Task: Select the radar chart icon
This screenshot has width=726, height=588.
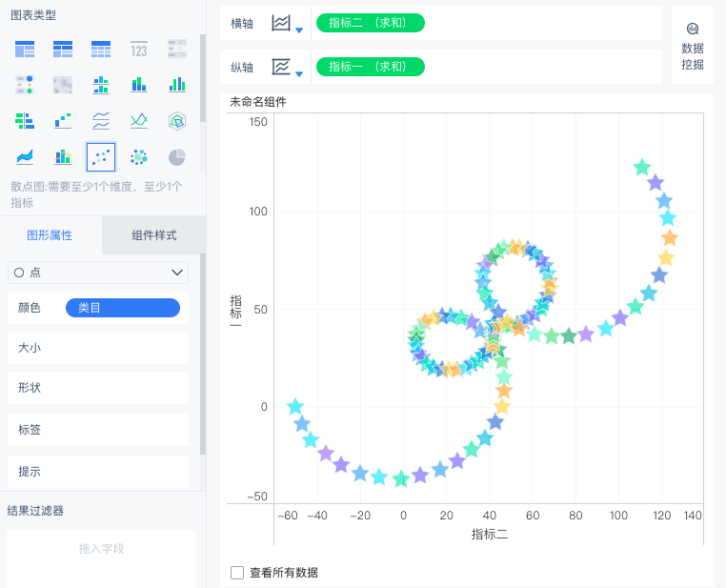Action: [x=177, y=121]
